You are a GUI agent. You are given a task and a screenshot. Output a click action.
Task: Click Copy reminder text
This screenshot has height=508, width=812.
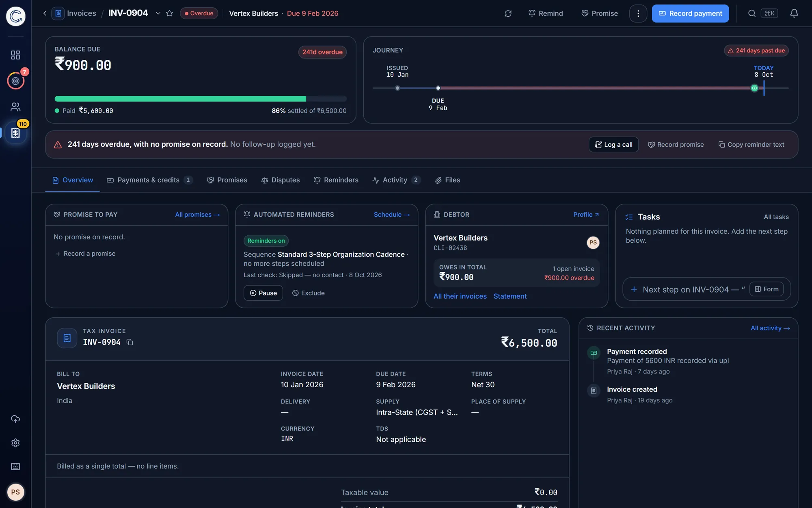[751, 145]
